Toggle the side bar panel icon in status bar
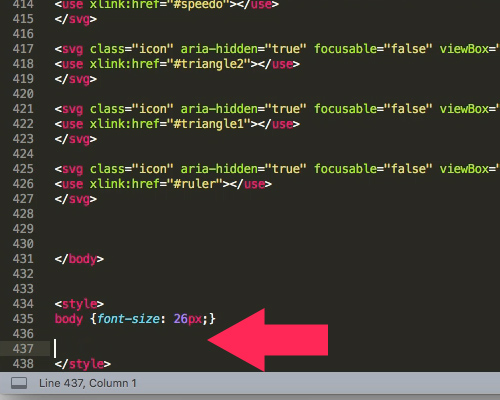 coord(19,383)
